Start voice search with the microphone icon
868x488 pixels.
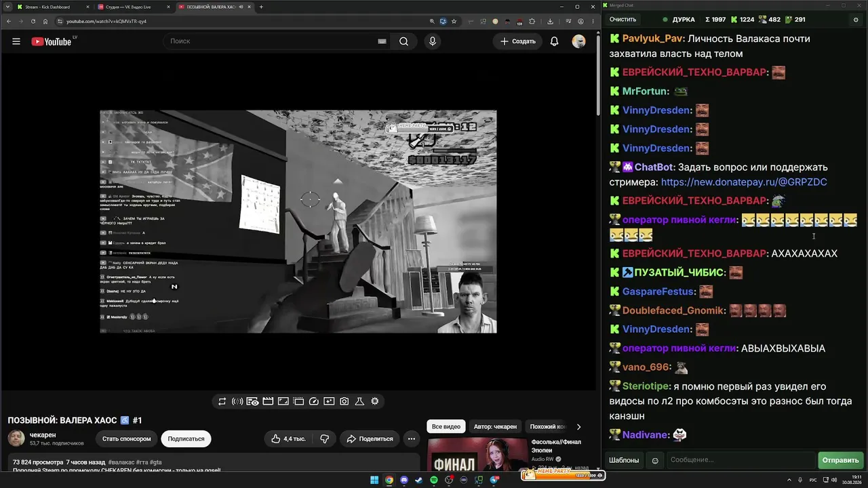coord(433,41)
